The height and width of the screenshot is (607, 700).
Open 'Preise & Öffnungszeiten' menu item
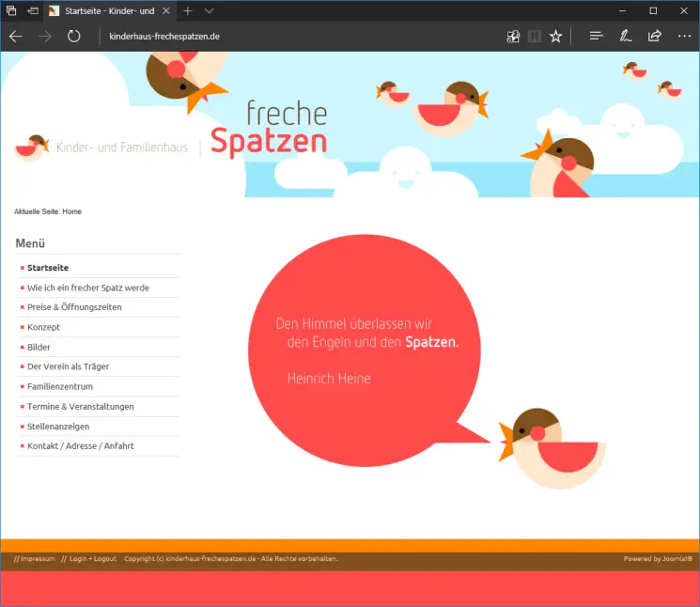tap(74, 307)
